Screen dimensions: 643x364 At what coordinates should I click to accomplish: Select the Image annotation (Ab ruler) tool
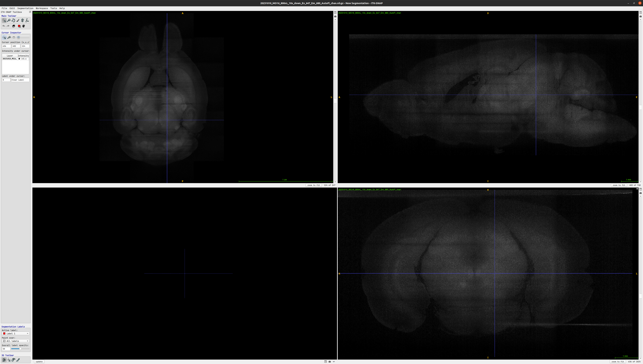(x=27, y=20)
